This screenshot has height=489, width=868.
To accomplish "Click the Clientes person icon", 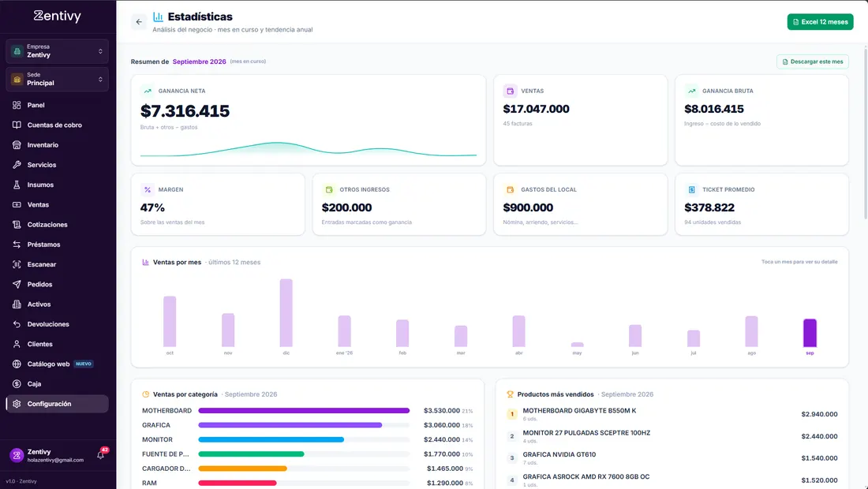I will [17, 344].
